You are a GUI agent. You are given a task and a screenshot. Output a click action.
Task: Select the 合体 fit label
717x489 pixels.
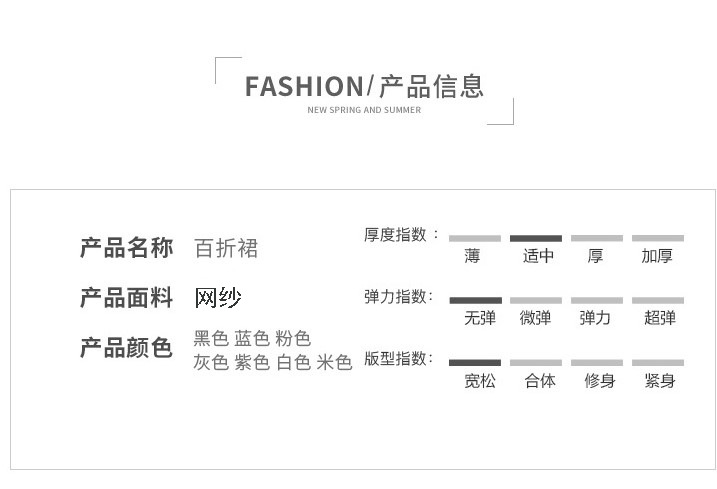point(539,381)
